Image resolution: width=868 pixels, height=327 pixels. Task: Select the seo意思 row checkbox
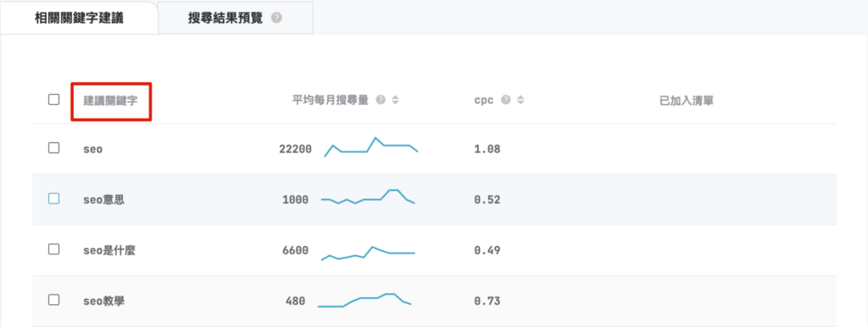[x=53, y=198]
